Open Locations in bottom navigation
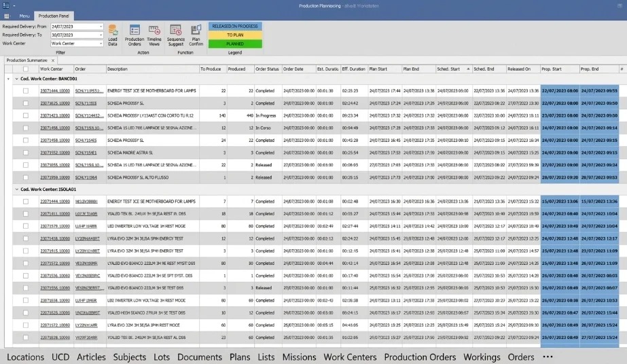This screenshot has width=627, height=364. point(26,357)
